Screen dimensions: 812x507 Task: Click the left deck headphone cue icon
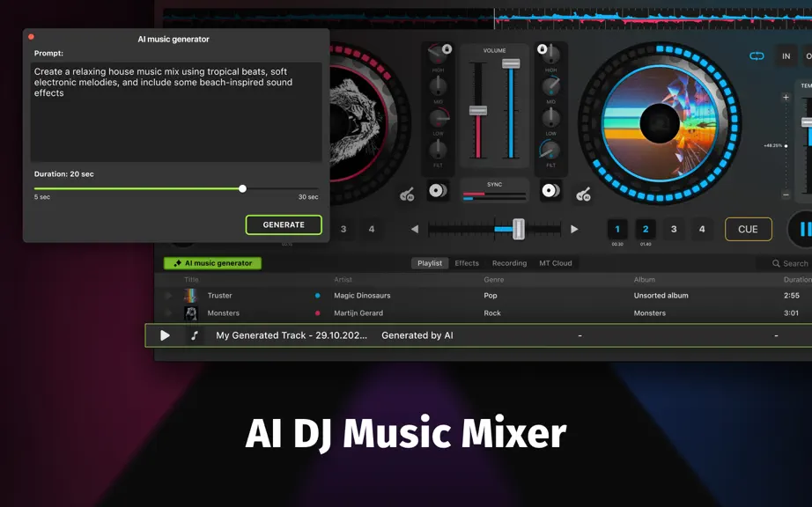coord(438,190)
